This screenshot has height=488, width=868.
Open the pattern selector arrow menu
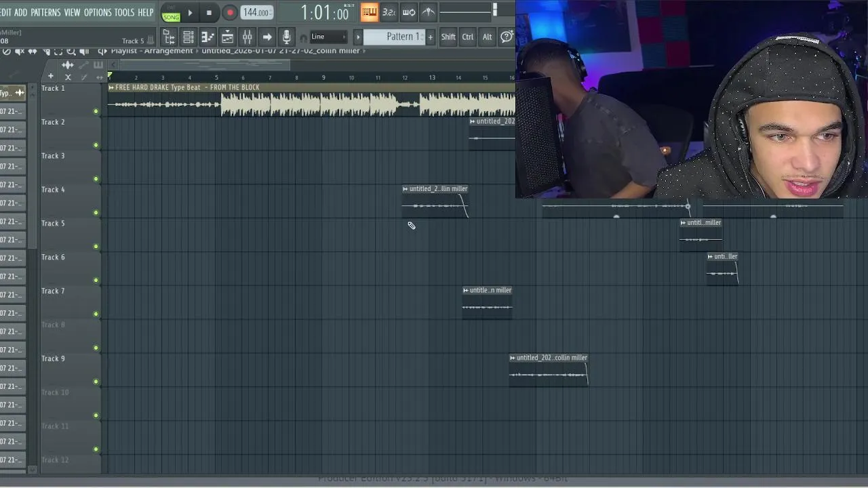[x=358, y=37]
